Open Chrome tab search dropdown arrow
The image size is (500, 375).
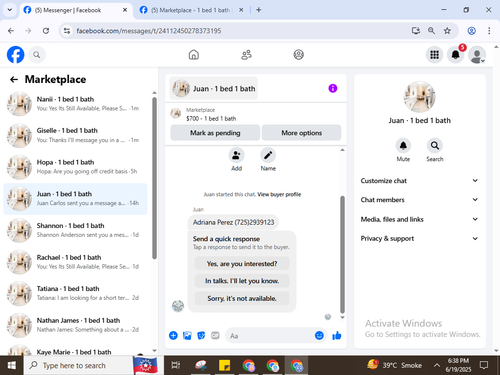(x=10, y=10)
